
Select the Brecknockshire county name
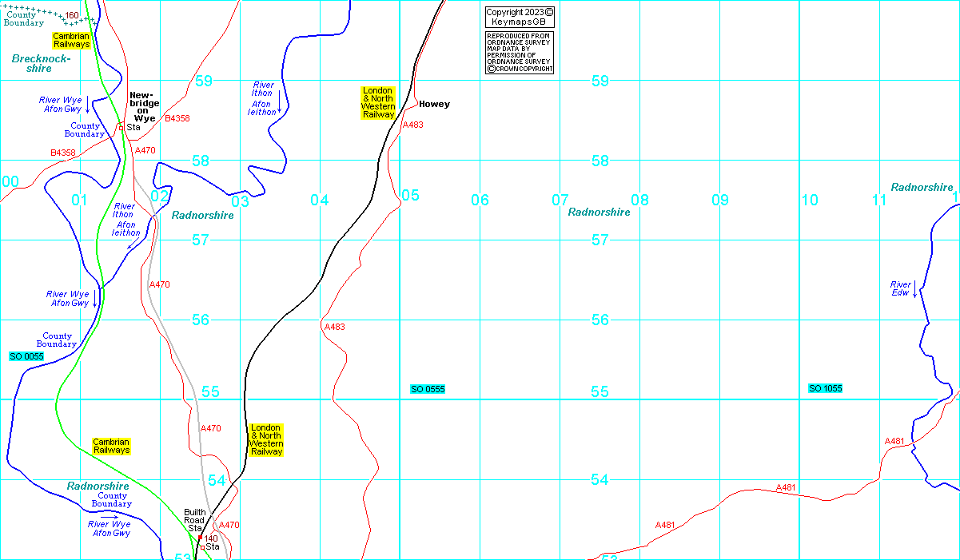[x=42, y=64]
